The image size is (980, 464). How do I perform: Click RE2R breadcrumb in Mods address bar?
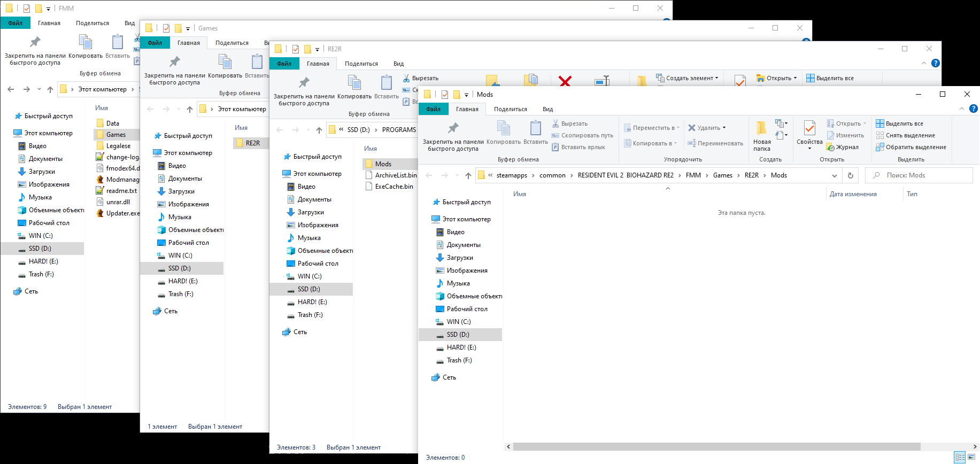[752, 175]
